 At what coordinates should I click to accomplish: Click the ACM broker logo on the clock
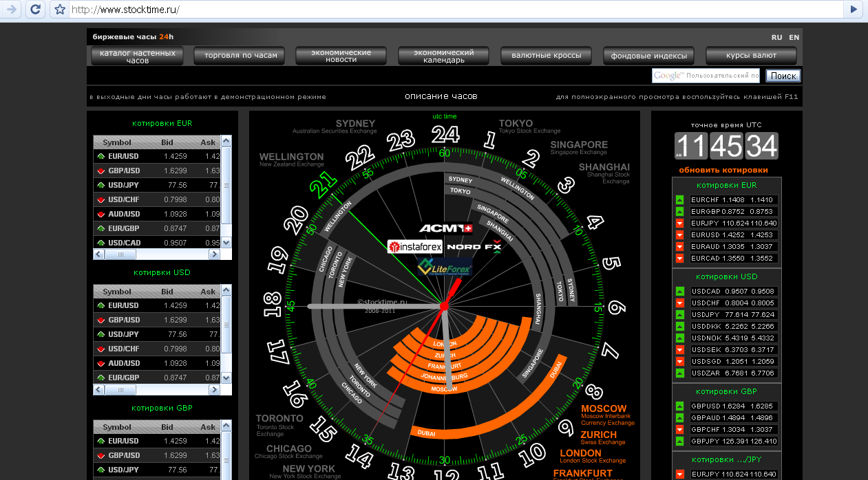(445, 228)
